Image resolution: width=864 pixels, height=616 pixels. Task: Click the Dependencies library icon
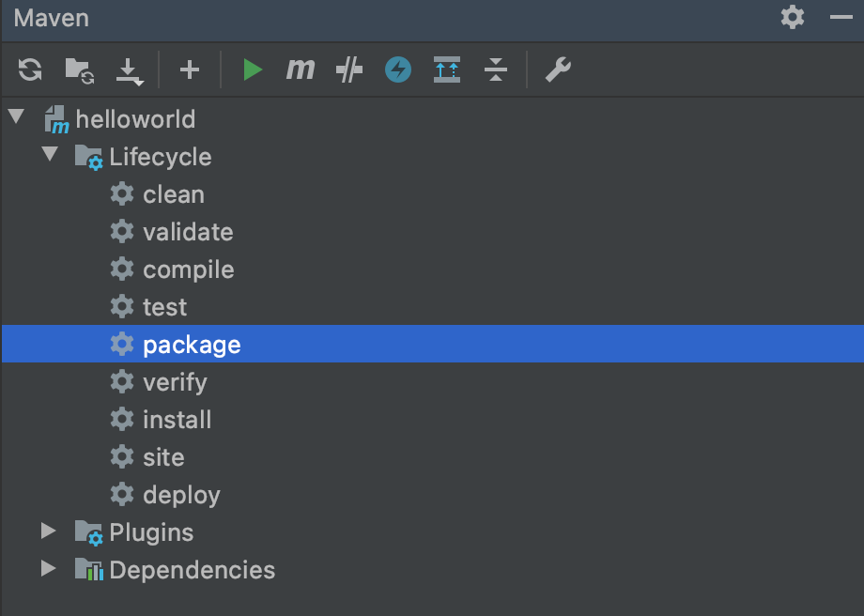pyautogui.click(x=88, y=569)
